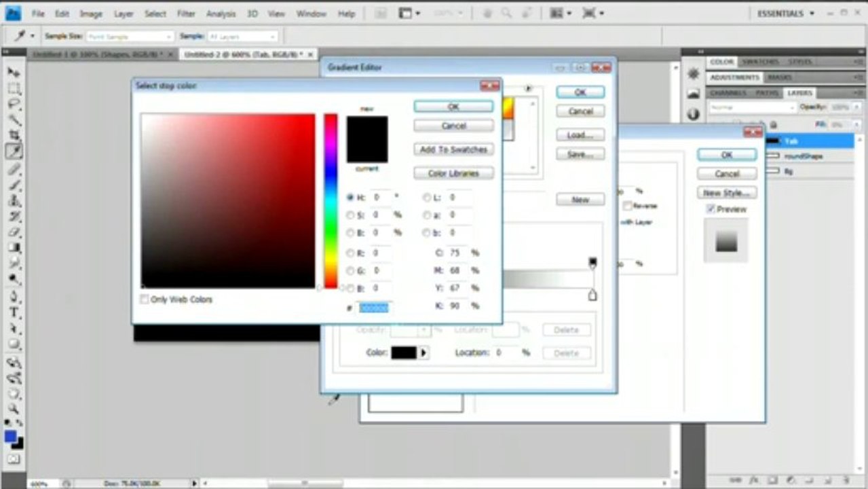868x489 pixels.
Task: Click the hex color # input field
Action: [x=374, y=308]
